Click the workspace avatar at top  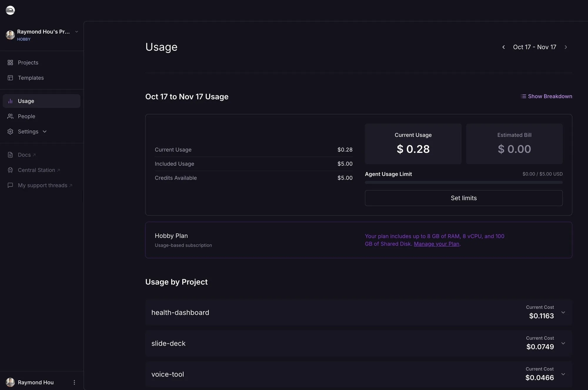[10, 35]
